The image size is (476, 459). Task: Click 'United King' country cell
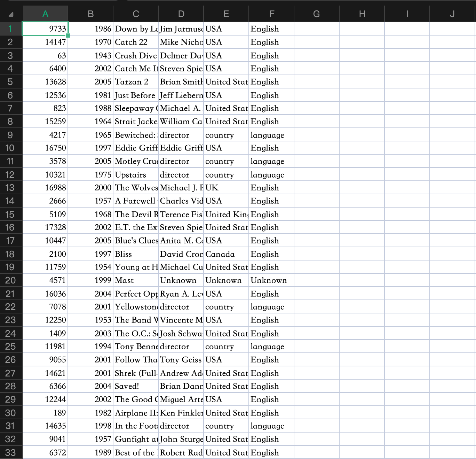tap(226, 214)
